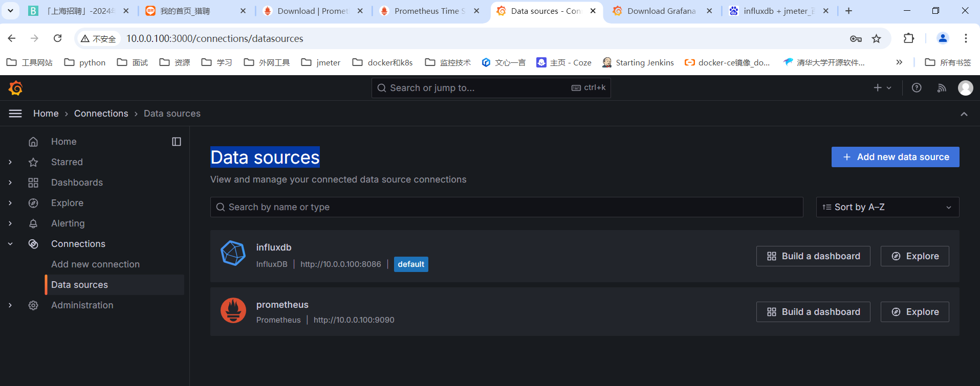Build a dashboard for prometheus
The height and width of the screenshot is (386, 980).
(x=813, y=312)
